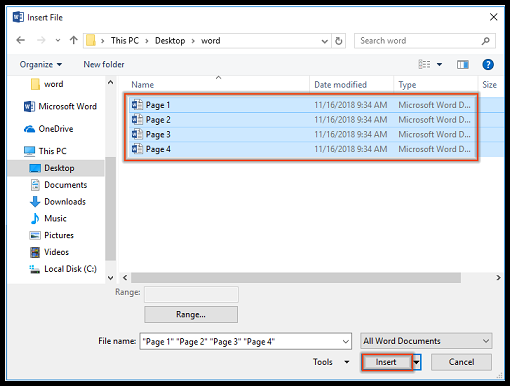Sort files by Size column
The width and height of the screenshot is (510, 386).
click(491, 85)
